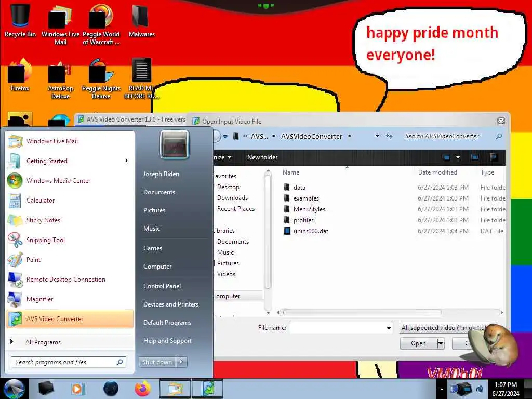
Task: Expand the Getting Started submenu arrow
Action: [127, 161]
